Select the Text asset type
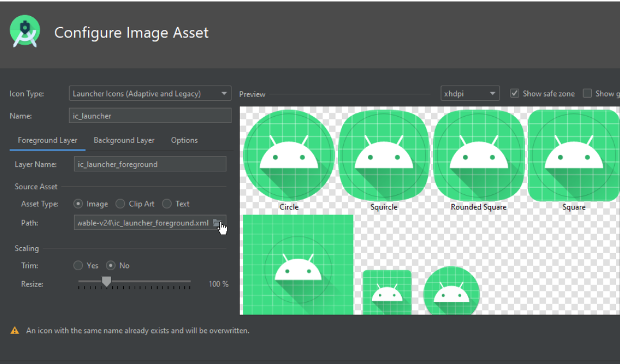This screenshot has width=620, height=364. (x=167, y=204)
